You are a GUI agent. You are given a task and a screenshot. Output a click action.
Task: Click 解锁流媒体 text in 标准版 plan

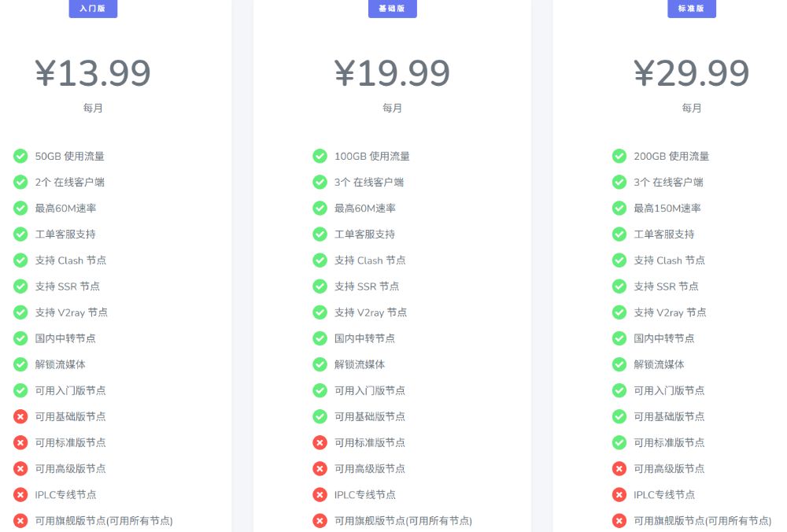(659, 364)
